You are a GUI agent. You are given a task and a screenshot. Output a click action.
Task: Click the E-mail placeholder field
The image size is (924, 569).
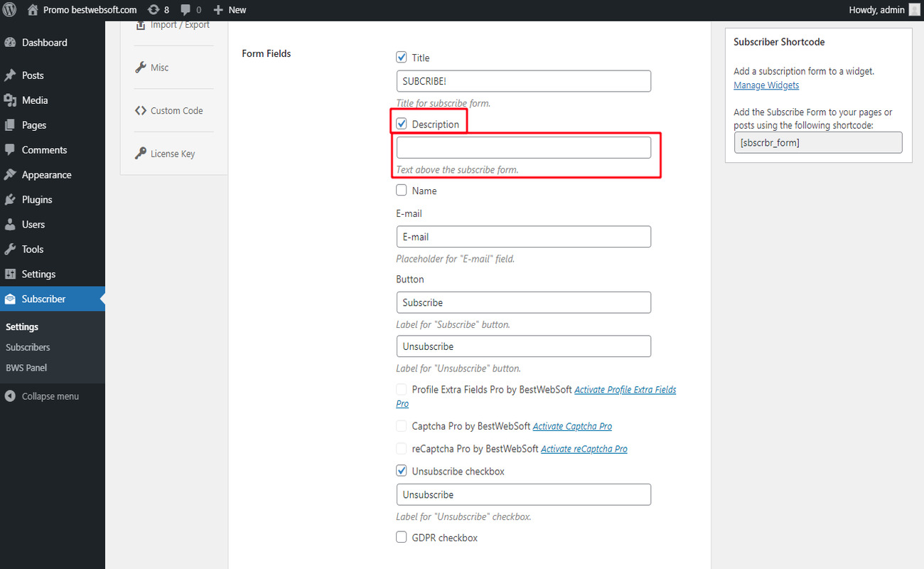click(x=523, y=237)
